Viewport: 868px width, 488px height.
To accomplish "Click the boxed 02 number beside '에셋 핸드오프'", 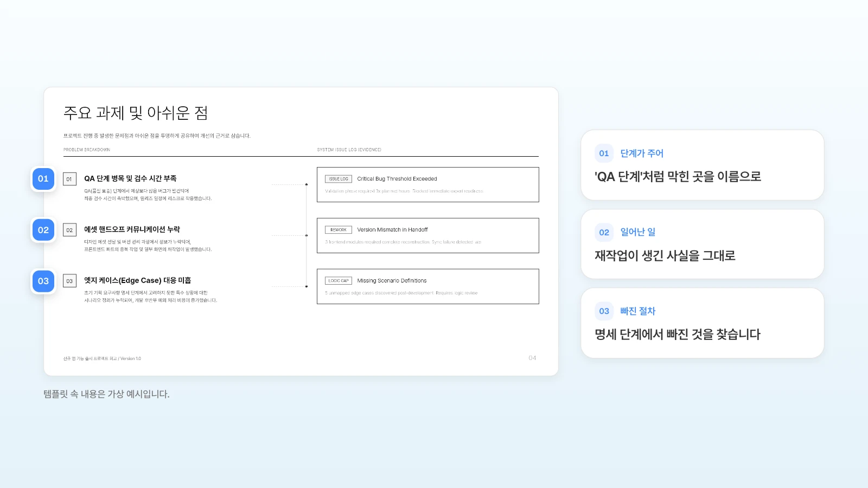I will point(69,230).
